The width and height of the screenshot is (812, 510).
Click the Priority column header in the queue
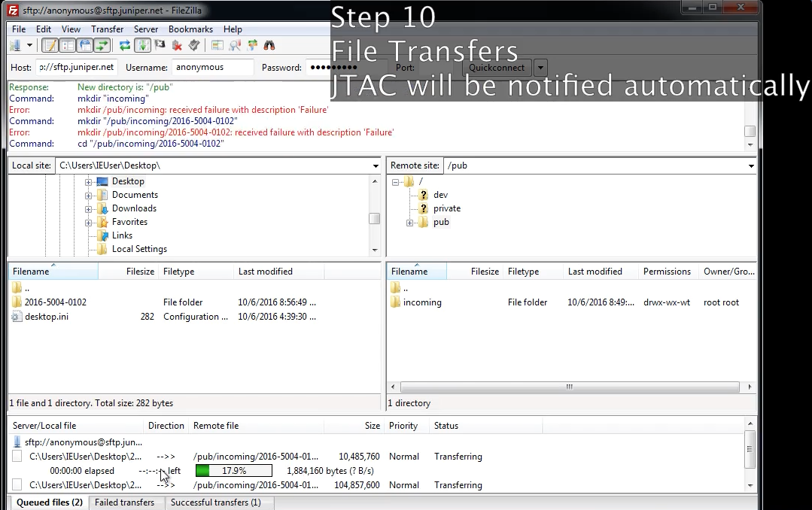coord(403,426)
